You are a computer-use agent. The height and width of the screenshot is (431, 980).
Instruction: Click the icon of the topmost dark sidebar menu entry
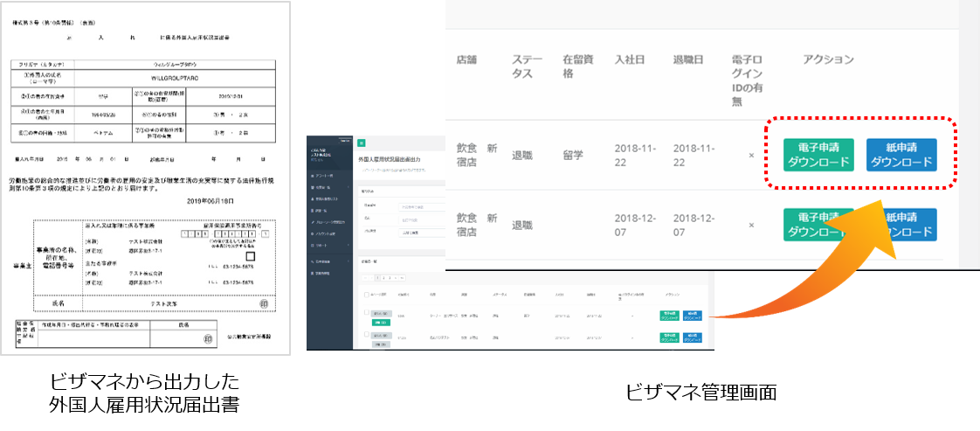click(312, 176)
